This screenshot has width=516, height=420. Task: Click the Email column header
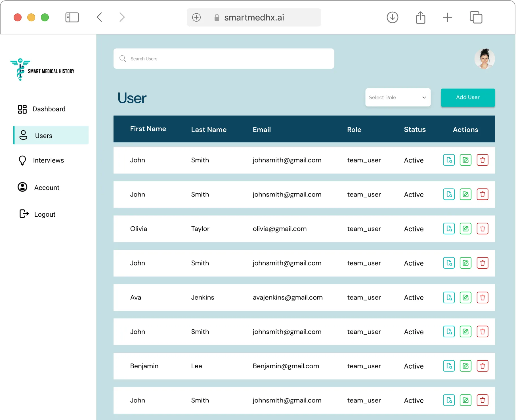point(262,129)
